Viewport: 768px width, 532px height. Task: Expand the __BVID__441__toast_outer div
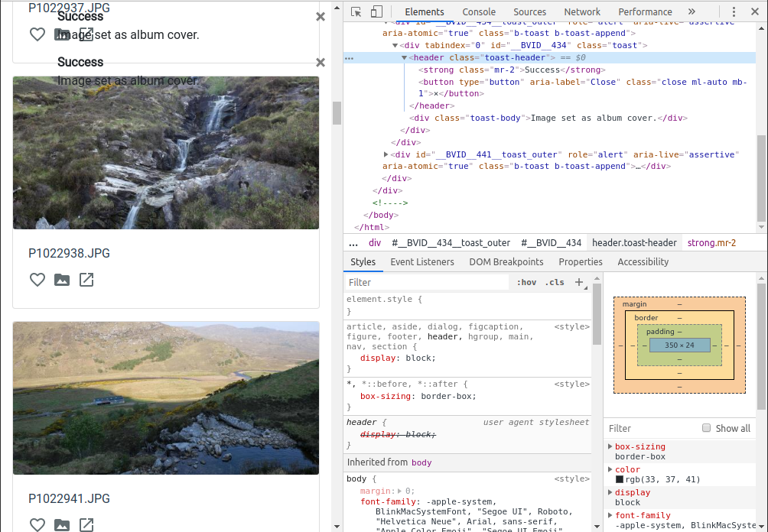tap(386, 154)
